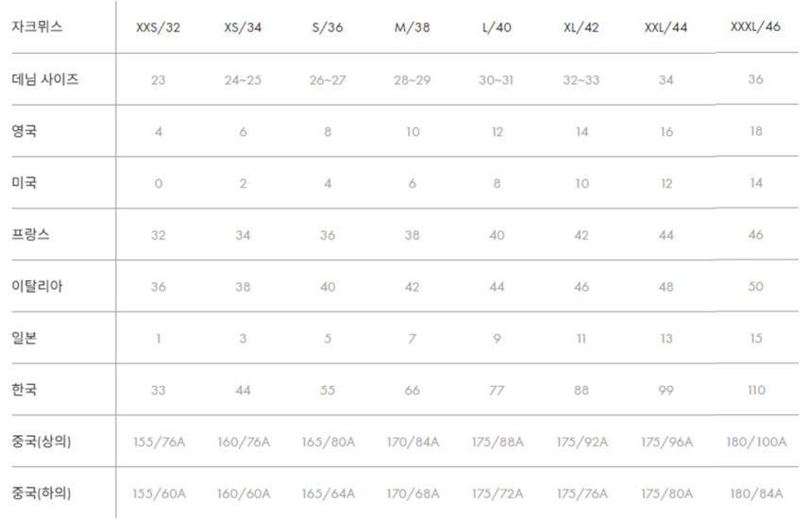Click the 프랑스 row label
This screenshot has height=519, width=812.
pos(31,235)
